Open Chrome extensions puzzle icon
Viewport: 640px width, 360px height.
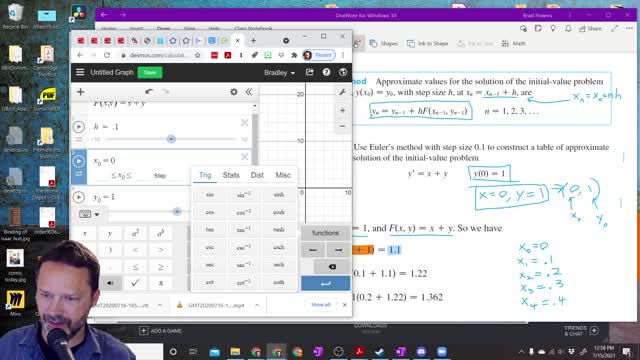pos(294,55)
